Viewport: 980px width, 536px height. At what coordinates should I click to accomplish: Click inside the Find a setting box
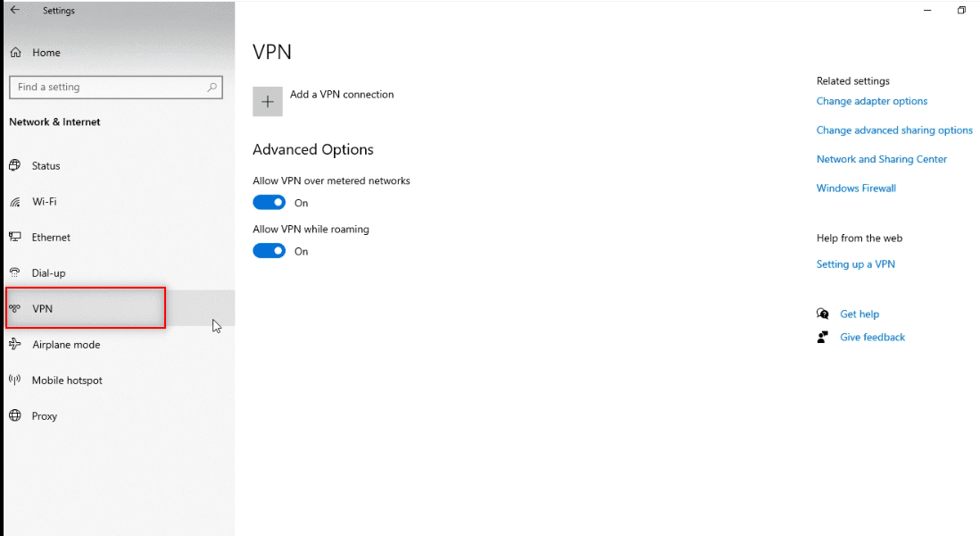[x=107, y=87]
